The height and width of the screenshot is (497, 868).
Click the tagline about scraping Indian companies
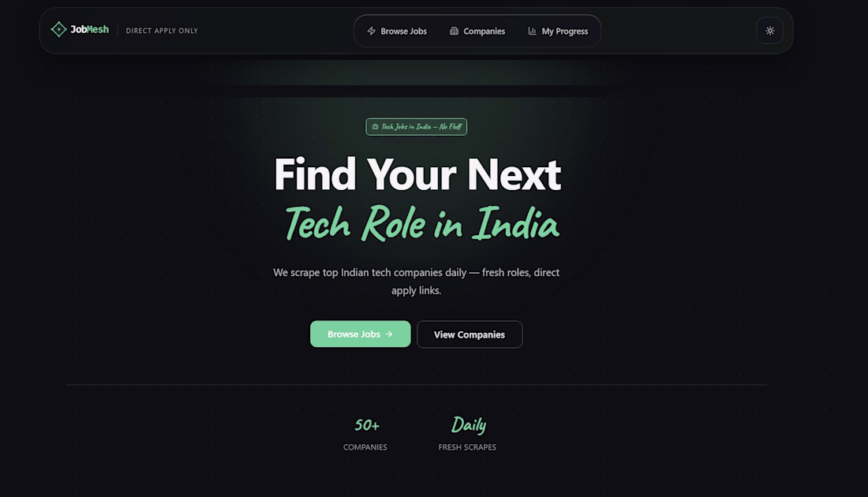pyautogui.click(x=417, y=281)
